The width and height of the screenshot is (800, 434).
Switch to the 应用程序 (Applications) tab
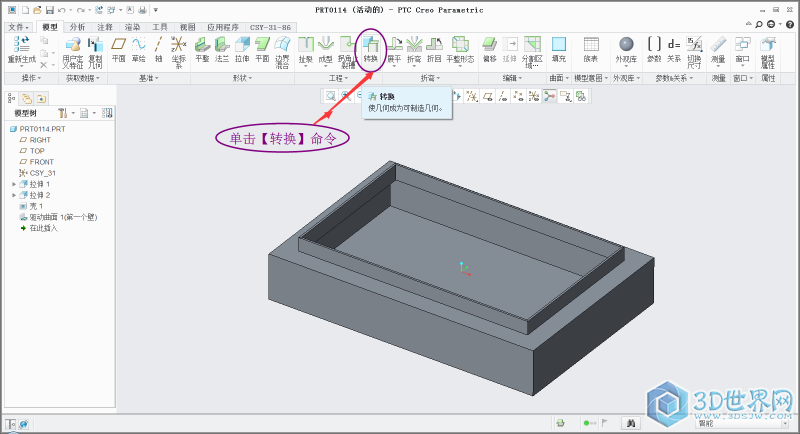click(x=222, y=27)
